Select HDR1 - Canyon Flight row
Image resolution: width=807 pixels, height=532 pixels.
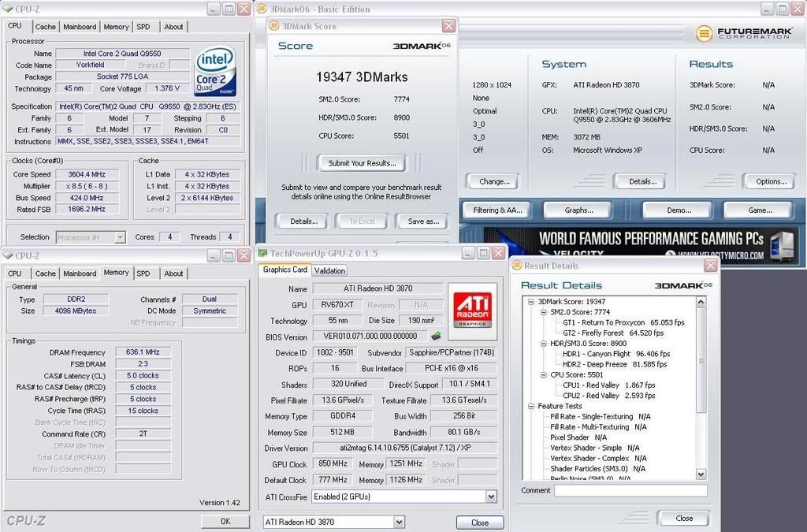[616, 354]
